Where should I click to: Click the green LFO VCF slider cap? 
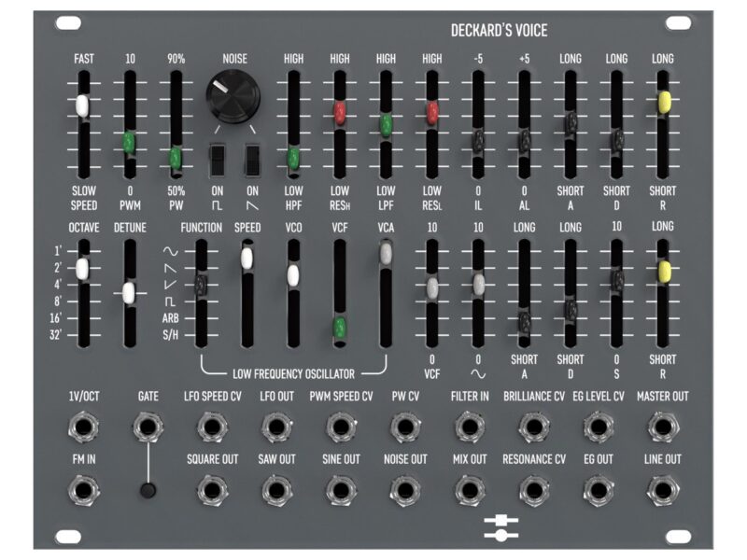pos(339,327)
